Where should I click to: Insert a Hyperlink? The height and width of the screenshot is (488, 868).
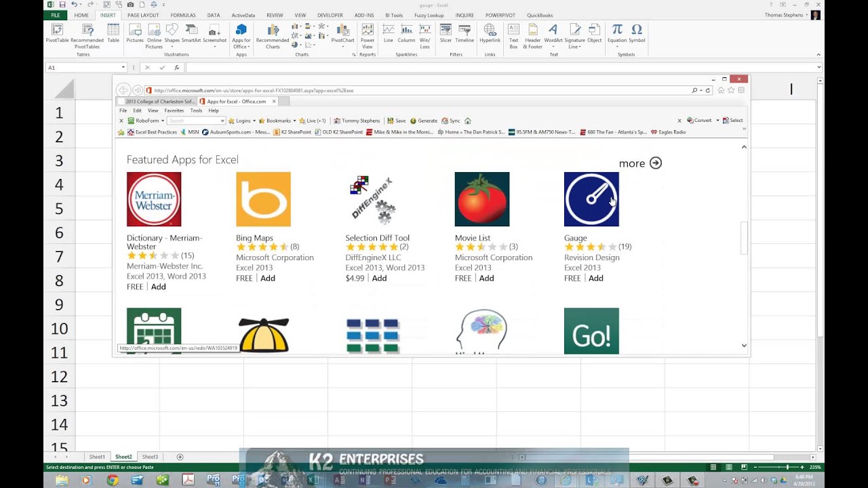coord(490,34)
